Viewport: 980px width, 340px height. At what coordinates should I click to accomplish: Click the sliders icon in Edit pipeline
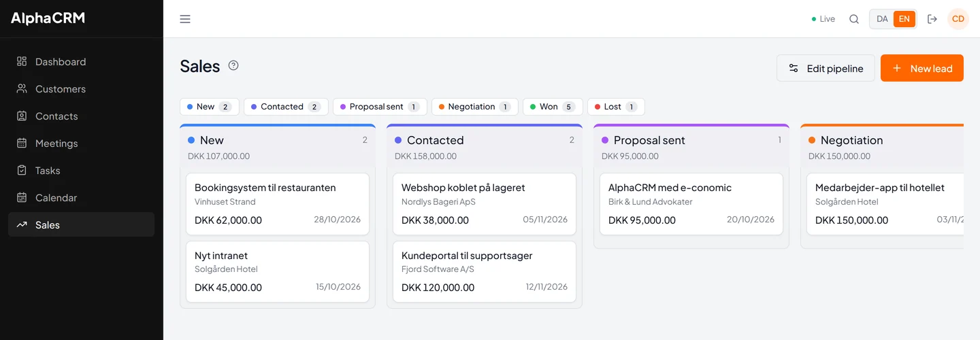[794, 68]
